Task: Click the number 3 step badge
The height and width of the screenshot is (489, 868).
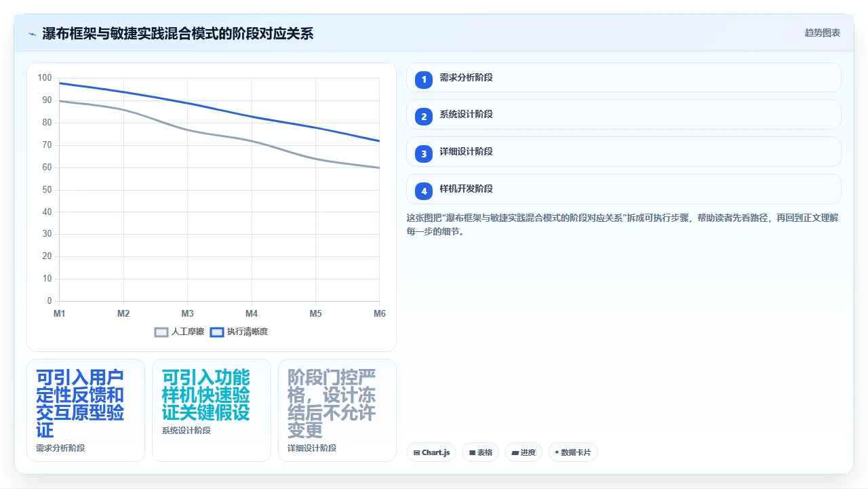Action: [424, 154]
